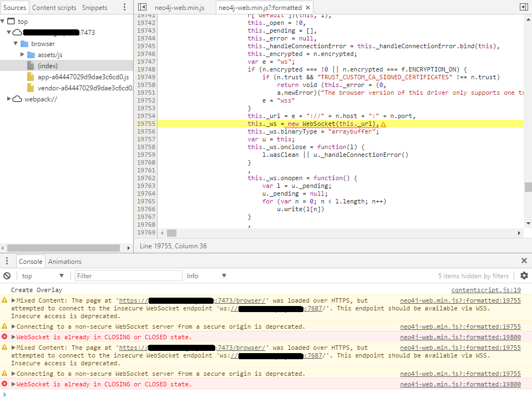Collapse the browser folder
Image resolution: width=532 pixels, height=403 pixels.
tap(16, 43)
